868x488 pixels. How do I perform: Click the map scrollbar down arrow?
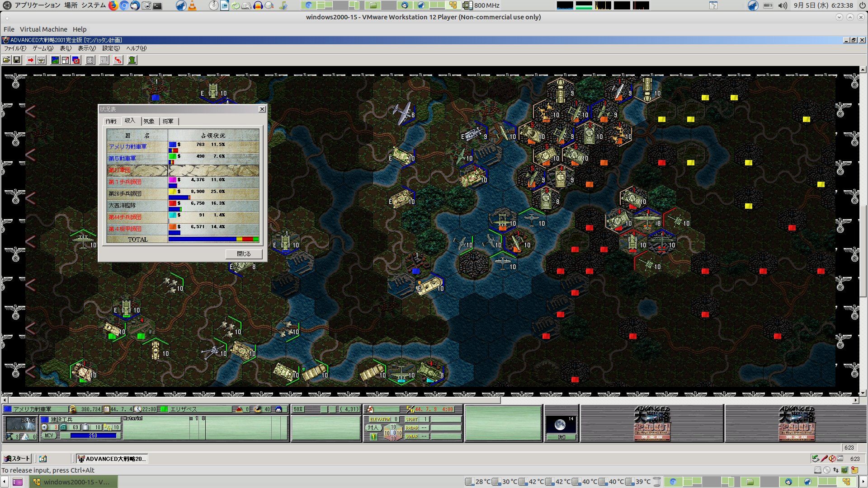[x=863, y=393]
